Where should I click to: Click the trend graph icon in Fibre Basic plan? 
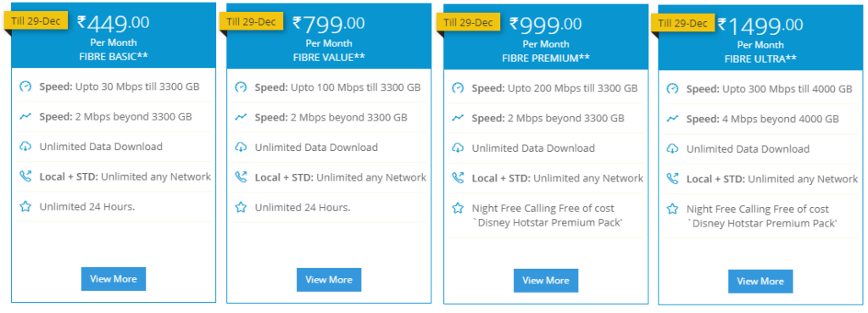click(25, 116)
